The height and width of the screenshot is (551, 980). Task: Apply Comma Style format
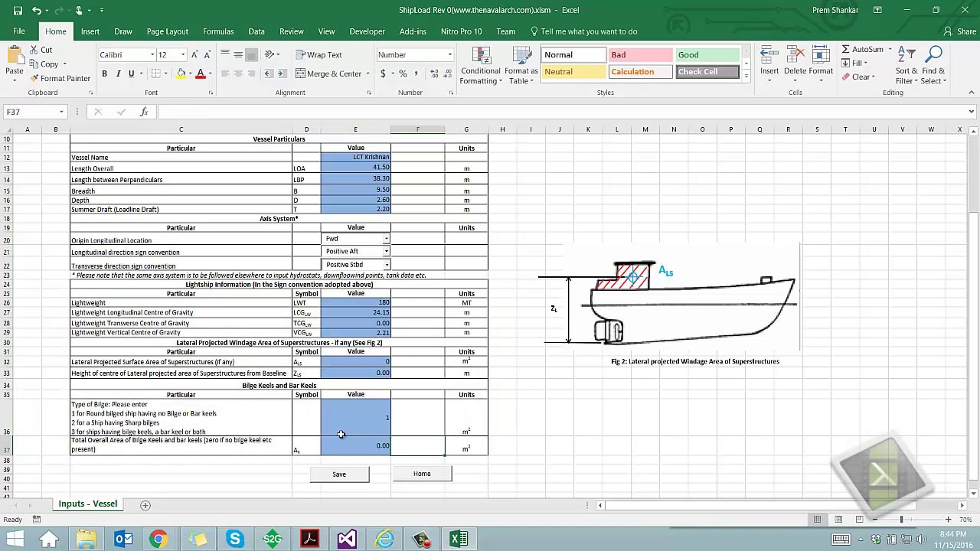(416, 73)
